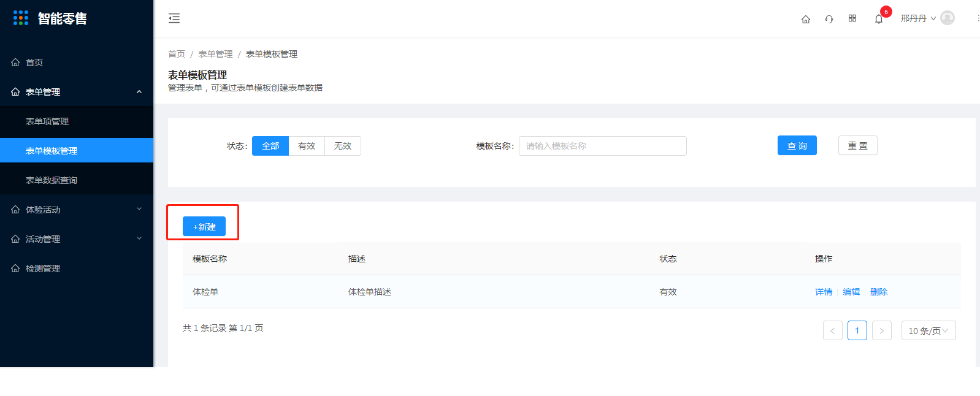980x396 pixels.
Task: Click home icon beside 首页 in sidebar
Action: (15, 63)
